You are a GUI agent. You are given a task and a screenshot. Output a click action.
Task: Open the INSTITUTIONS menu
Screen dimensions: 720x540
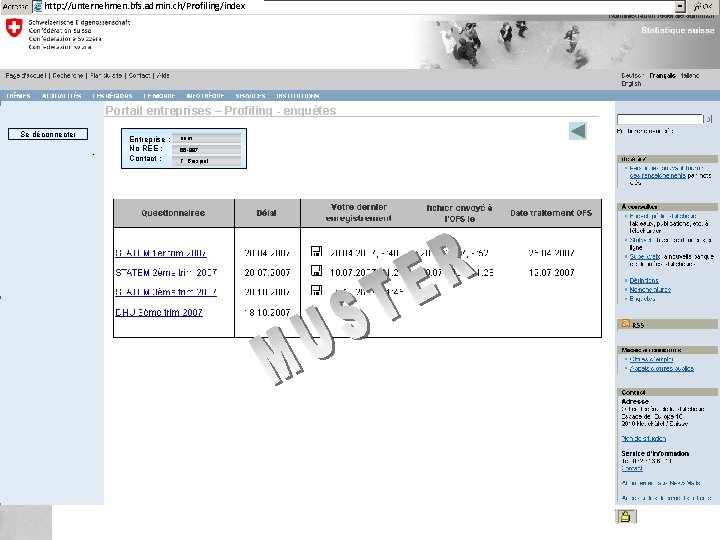point(298,96)
